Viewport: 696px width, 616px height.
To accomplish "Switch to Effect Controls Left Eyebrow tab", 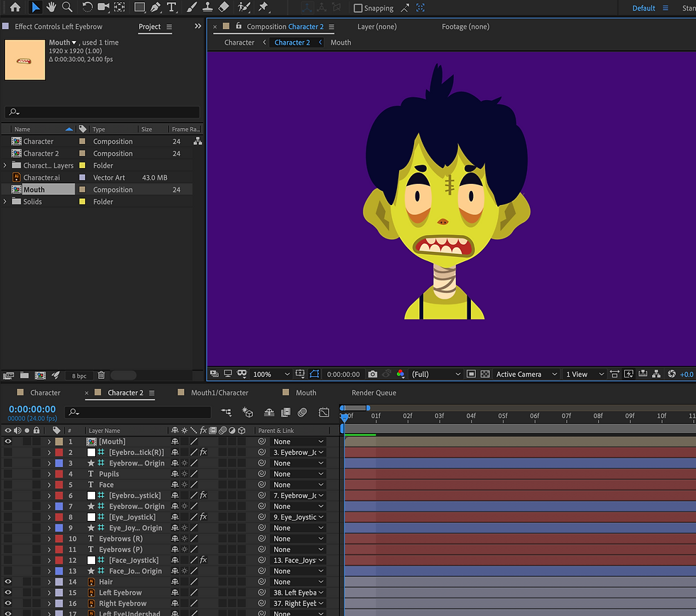I will tap(58, 27).
